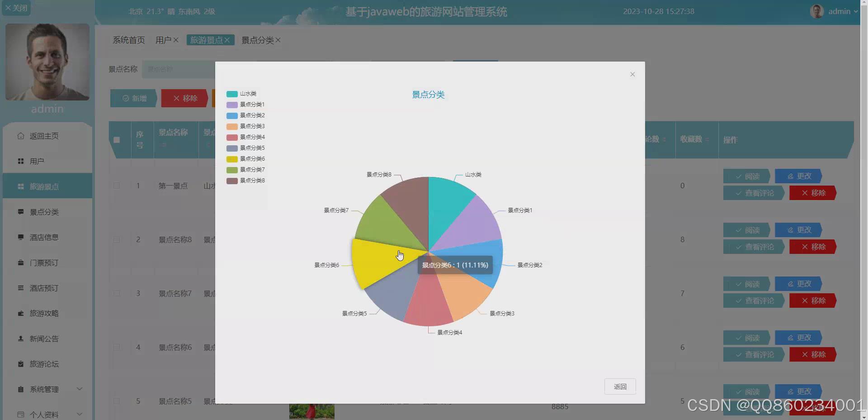Expand the 个人资料 sidebar menu
Image resolution: width=868 pixels, height=420 pixels.
[47, 415]
